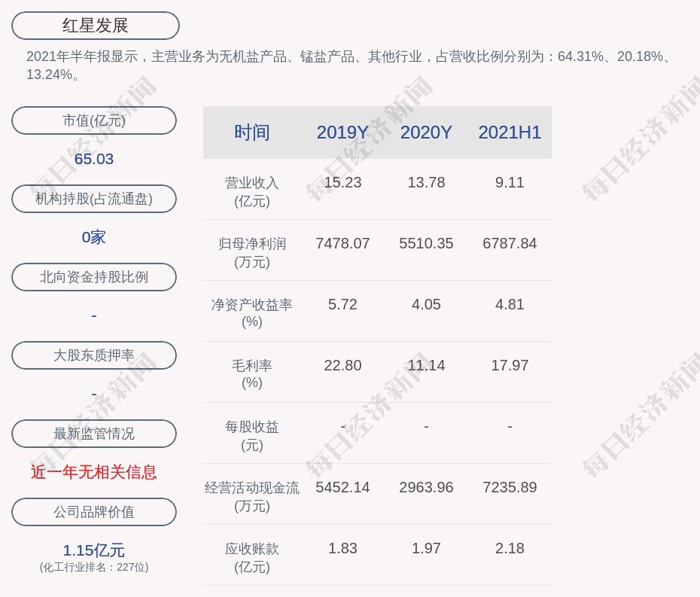Click the 2021H1 net profit value 6787.84
Image resolution: width=700 pixels, height=597 pixels.
coord(510,244)
